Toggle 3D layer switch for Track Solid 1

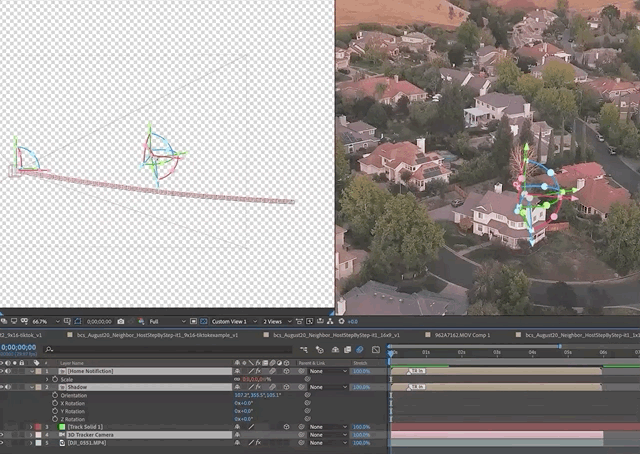286,427
